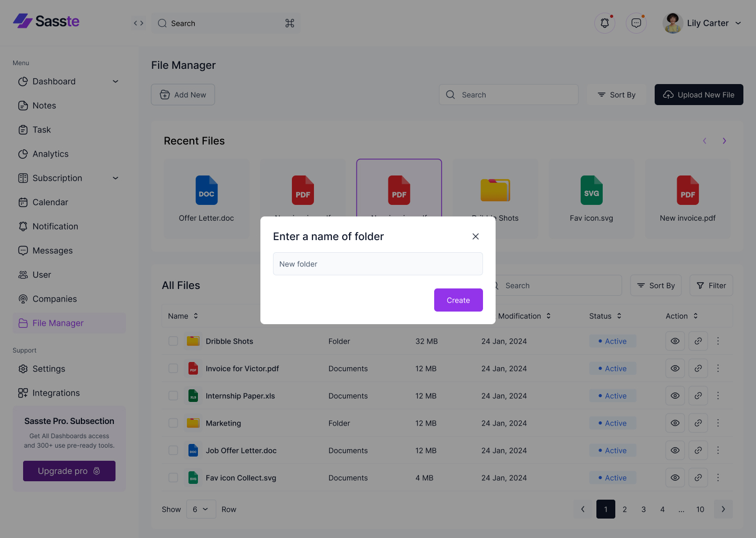Go to previous recent files
Screen dimensions: 756x538
click(705, 141)
